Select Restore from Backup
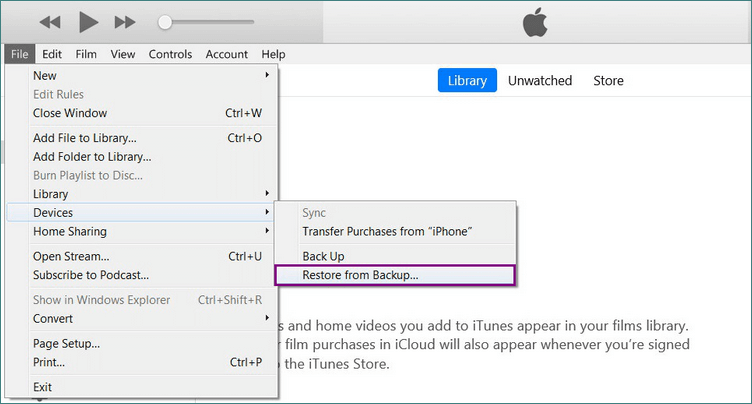The width and height of the screenshot is (752, 404). tap(395, 275)
